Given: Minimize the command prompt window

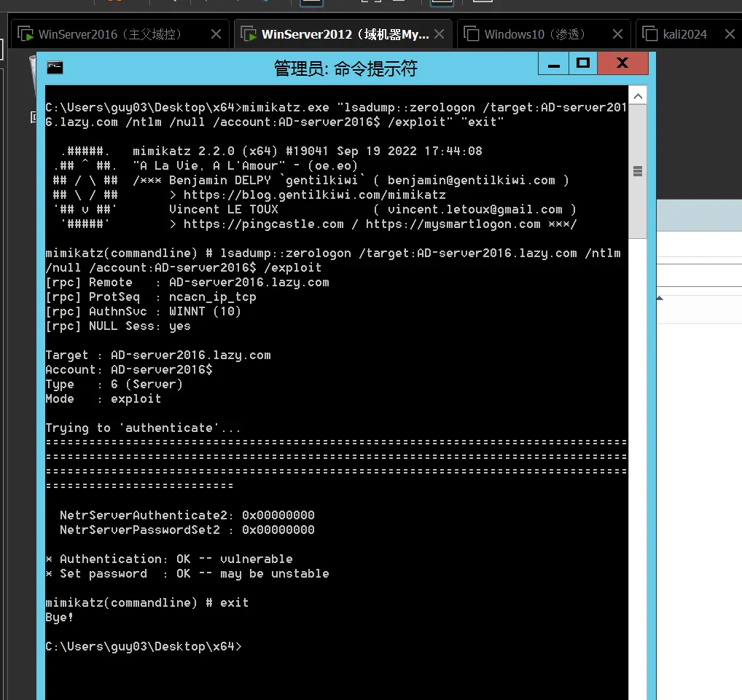Looking at the screenshot, I should (x=554, y=63).
